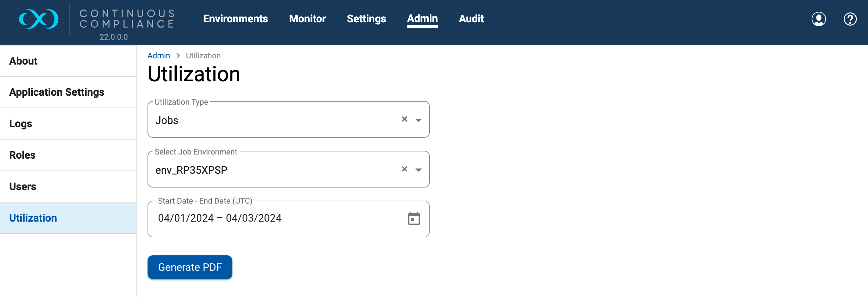868x297 pixels.
Task: Follow the Admin breadcrumb link
Action: tap(158, 56)
